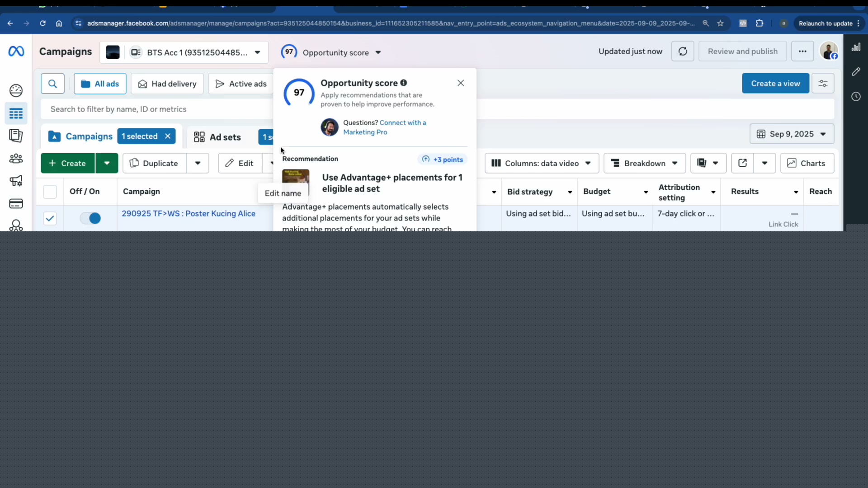Open the Columns: data video dropdown
Viewport: 868px width, 488px height.
point(542,163)
